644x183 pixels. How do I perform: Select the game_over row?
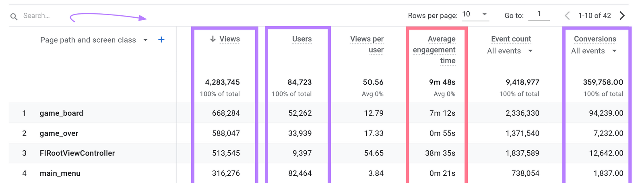(59, 133)
